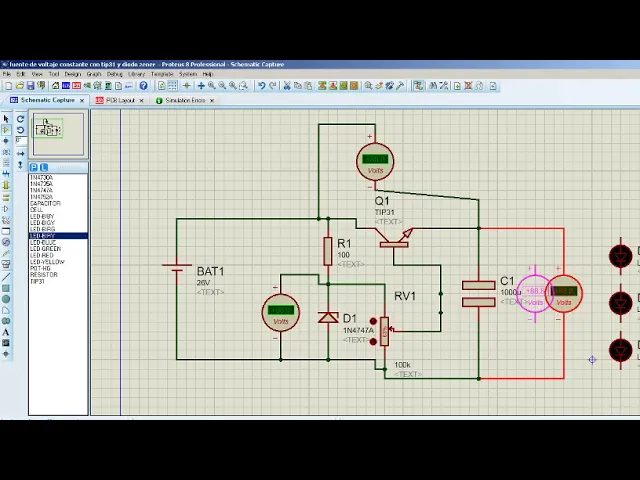Viewport: 640px width, 480px height.
Task: Click the Q1 TIP31 transistor symbol
Action: pos(394,238)
